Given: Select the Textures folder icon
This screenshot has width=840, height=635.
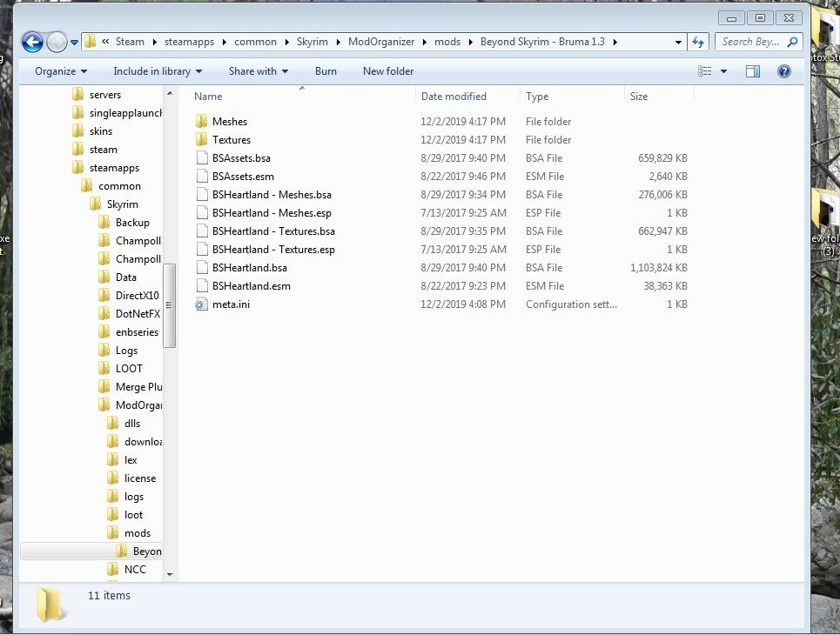Looking at the screenshot, I should 201,140.
